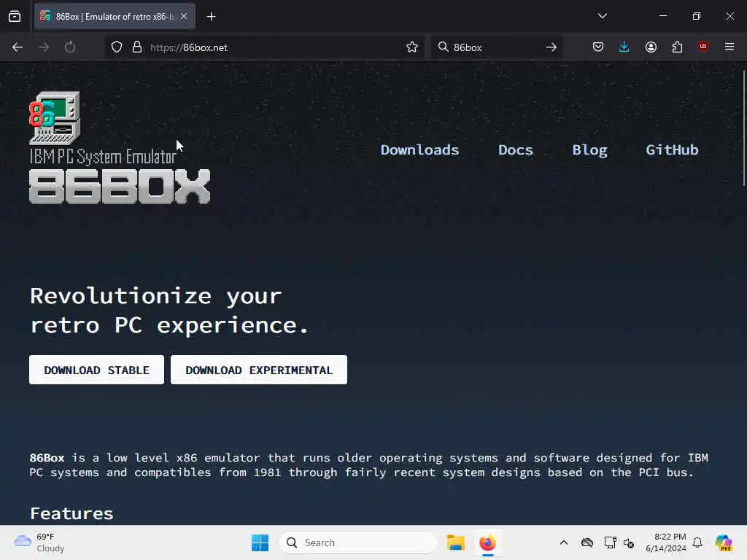Submit search with arrow button
Screen dimensions: 747x560
[x=551, y=47]
